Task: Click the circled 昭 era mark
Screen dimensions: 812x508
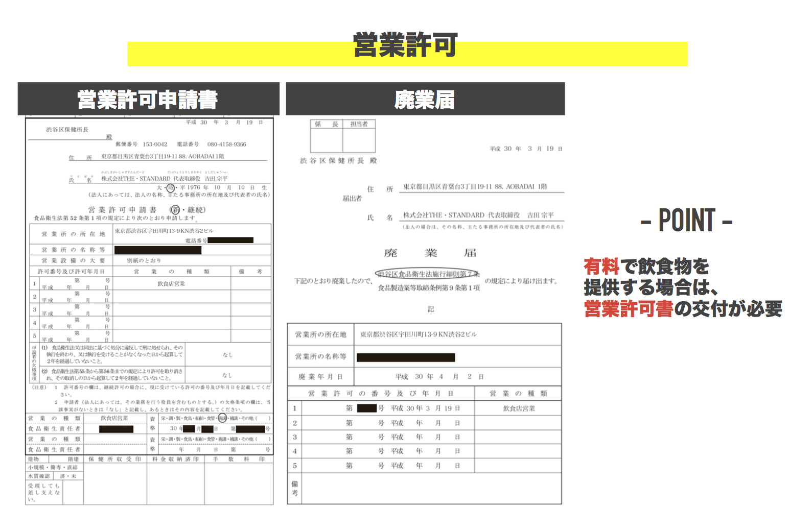Action: pyautogui.click(x=171, y=188)
